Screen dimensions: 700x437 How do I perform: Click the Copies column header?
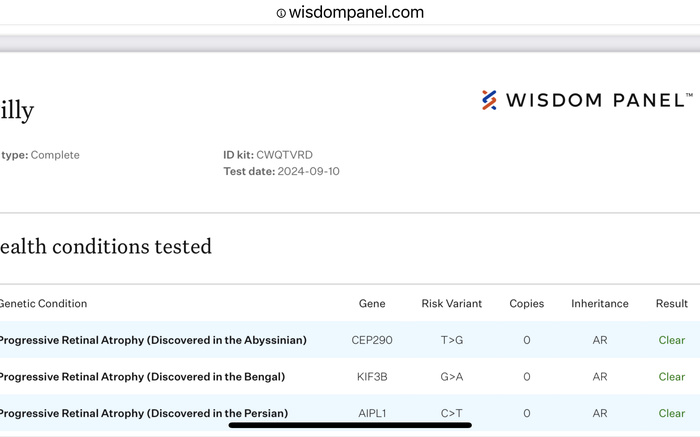click(527, 303)
